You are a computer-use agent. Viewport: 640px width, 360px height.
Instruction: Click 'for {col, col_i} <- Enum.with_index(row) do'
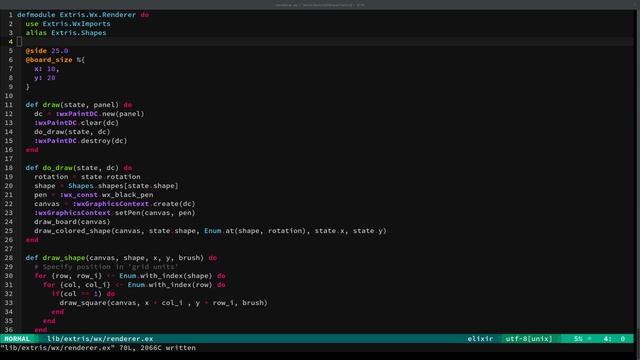134,285
